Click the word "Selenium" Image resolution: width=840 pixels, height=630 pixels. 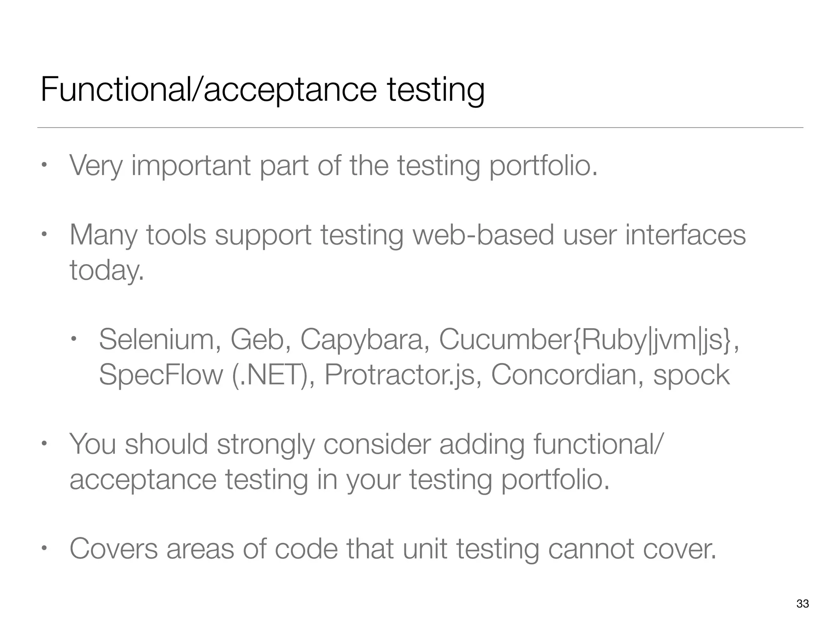(157, 340)
